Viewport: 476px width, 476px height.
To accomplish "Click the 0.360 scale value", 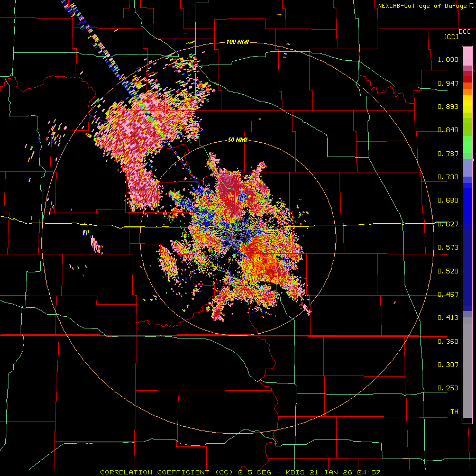I will click(x=448, y=342).
